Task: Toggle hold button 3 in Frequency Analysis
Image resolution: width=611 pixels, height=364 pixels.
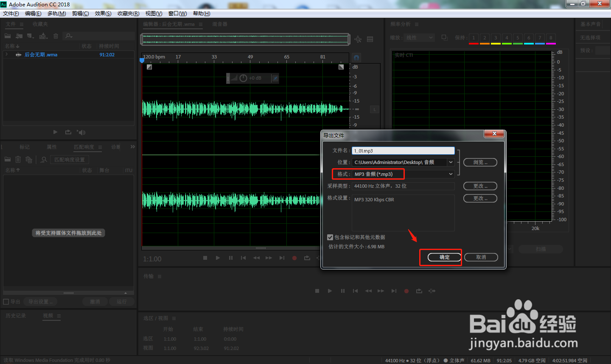Action: click(x=496, y=38)
